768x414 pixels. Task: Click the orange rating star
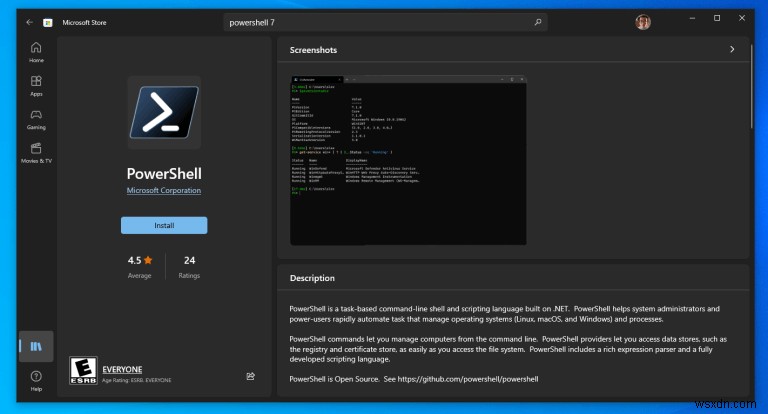click(148, 260)
